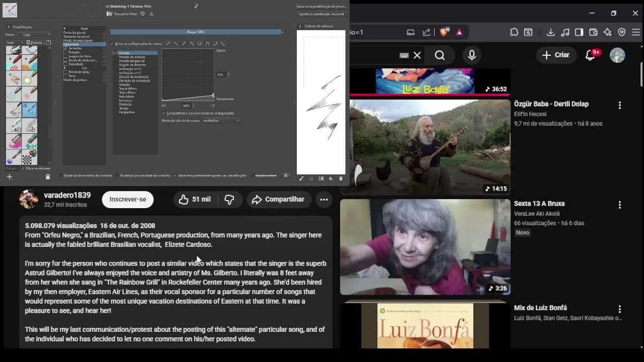Screen dimensions: 644x362
Task: Select the selected Sketching Chrome Thin brush preset
Action: (x=30, y=110)
